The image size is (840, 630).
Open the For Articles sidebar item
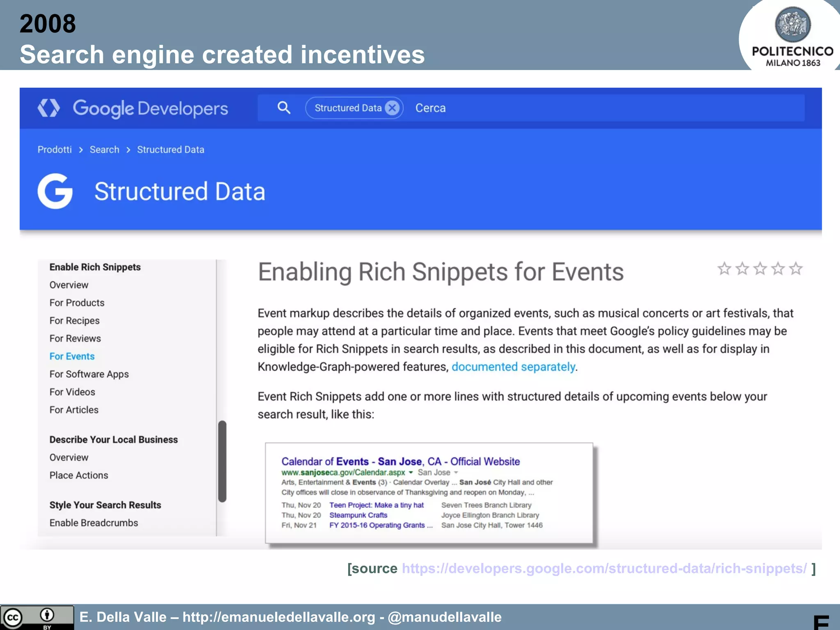pyautogui.click(x=74, y=410)
